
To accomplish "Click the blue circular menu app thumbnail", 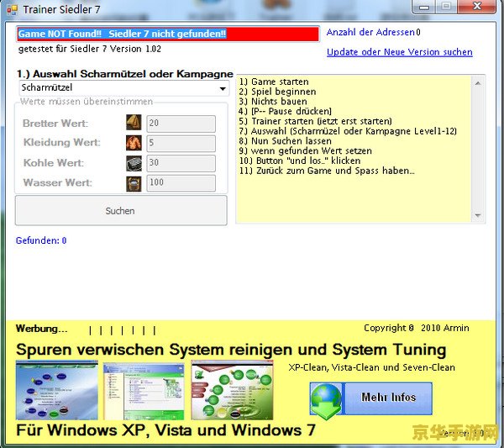I will (x=57, y=390).
